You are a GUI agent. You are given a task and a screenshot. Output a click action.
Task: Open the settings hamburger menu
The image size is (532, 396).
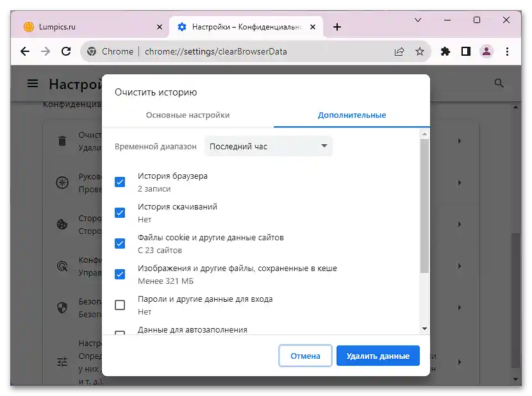coord(33,83)
